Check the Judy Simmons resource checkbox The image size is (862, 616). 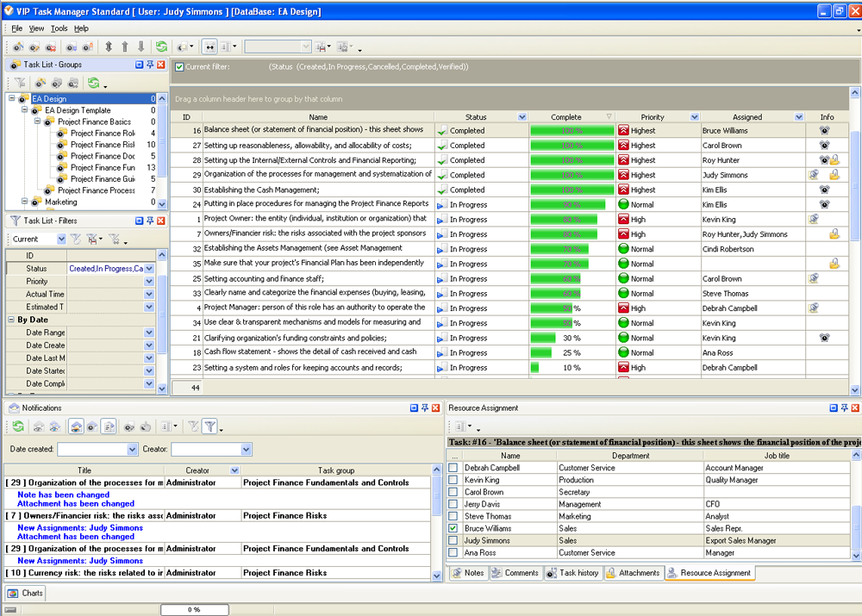[x=453, y=540]
